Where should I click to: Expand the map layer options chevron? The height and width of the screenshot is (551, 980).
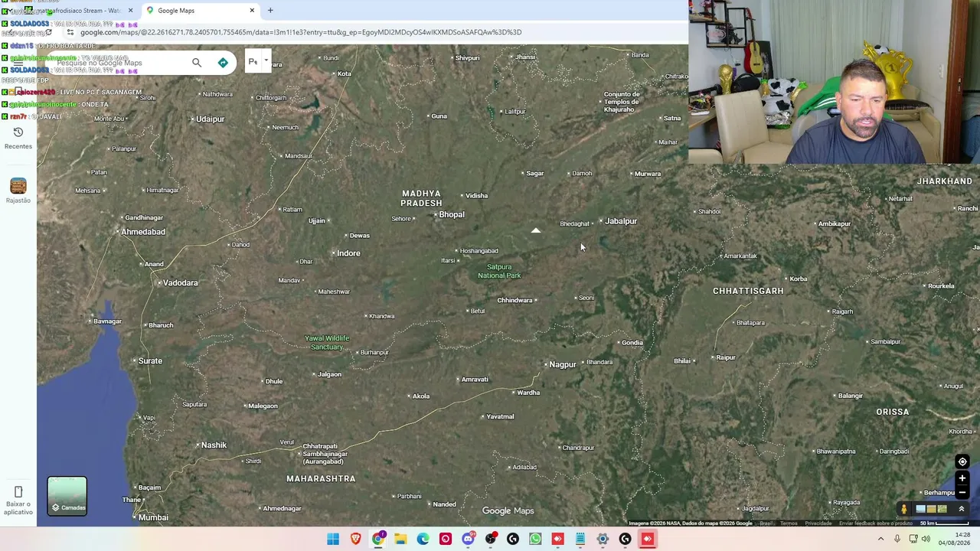point(962,509)
